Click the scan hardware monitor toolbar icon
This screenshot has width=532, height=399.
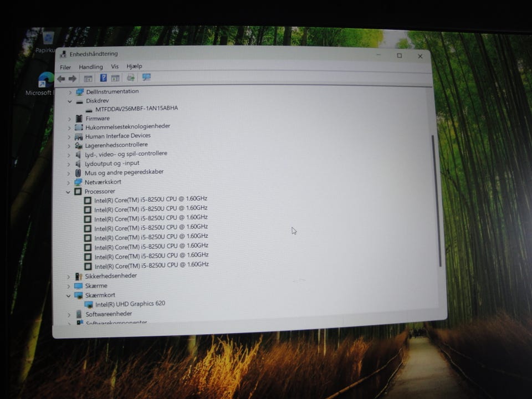coord(146,78)
